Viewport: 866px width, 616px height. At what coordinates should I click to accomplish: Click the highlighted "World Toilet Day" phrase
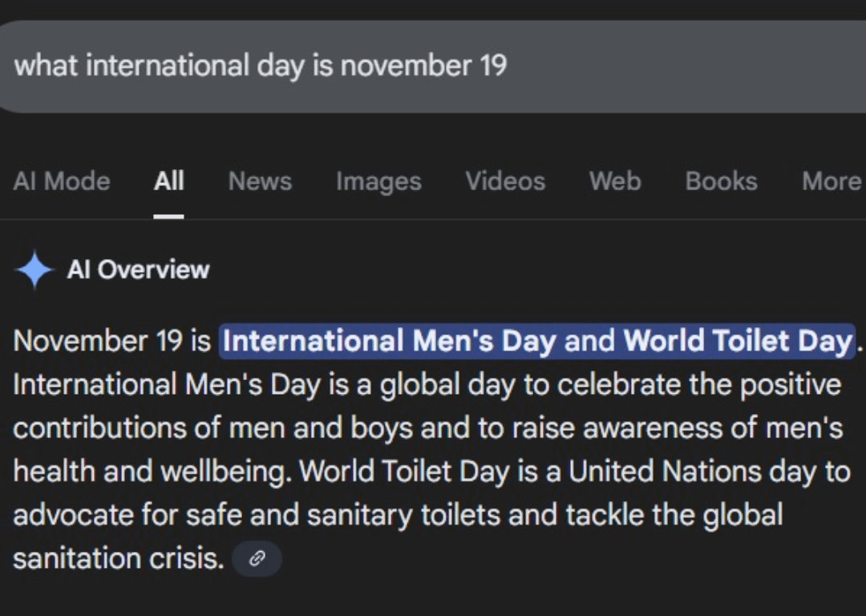click(737, 341)
